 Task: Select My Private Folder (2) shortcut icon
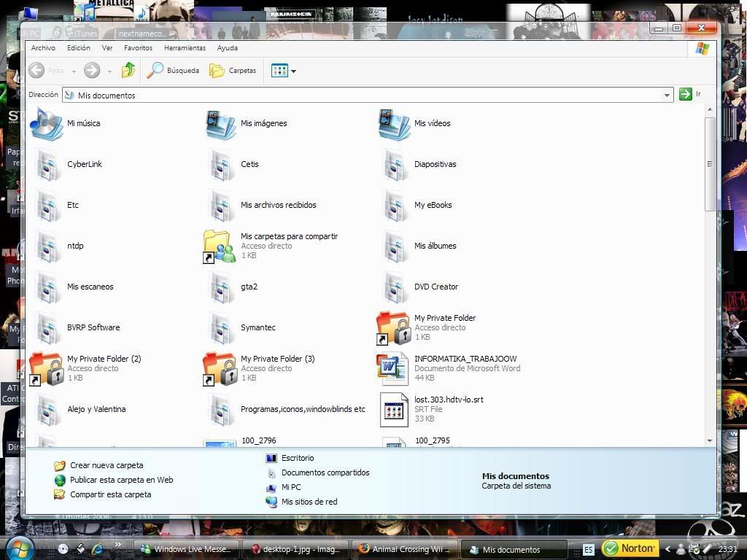(46, 369)
